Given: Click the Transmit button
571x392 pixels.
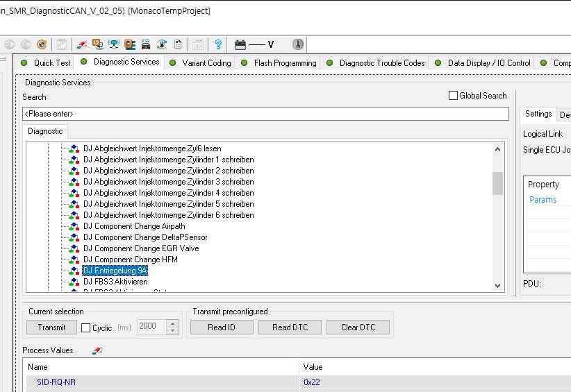Looking at the screenshot, I should pos(51,327).
